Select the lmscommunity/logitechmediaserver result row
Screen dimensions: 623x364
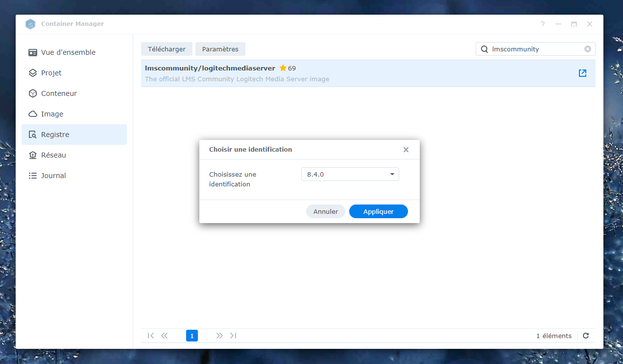click(368, 73)
